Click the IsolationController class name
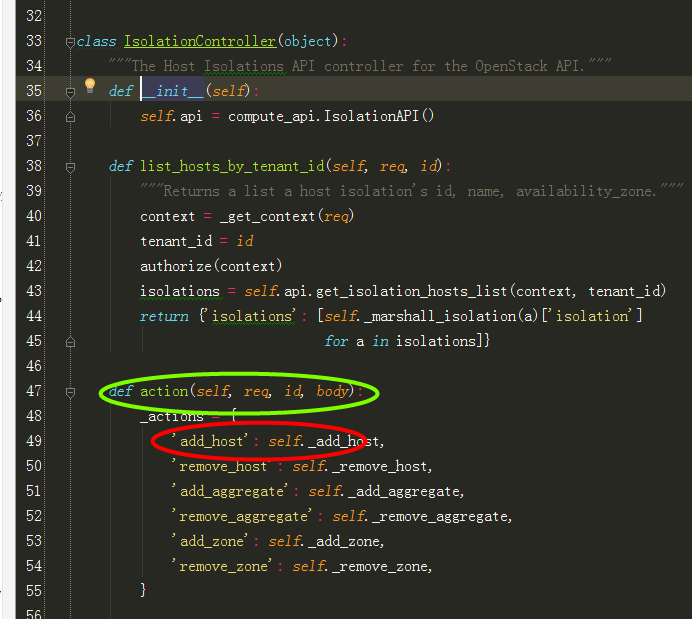The width and height of the screenshot is (692, 619). pos(200,41)
